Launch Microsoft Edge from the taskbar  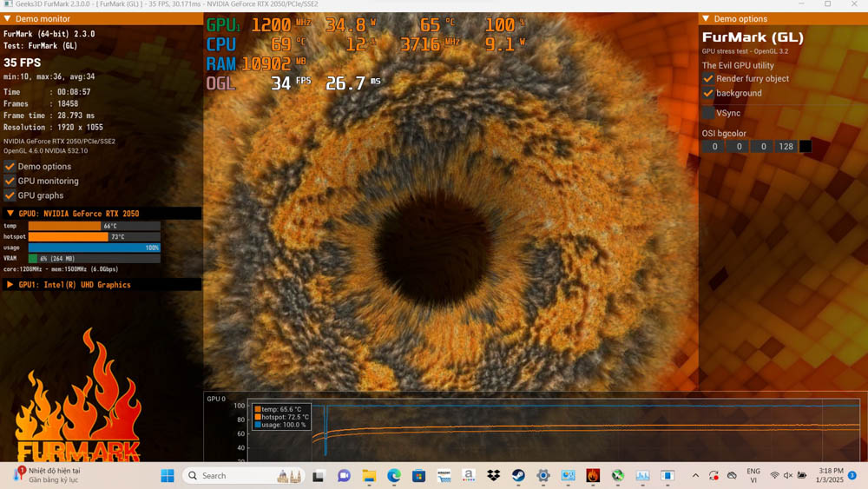pyautogui.click(x=393, y=476)
